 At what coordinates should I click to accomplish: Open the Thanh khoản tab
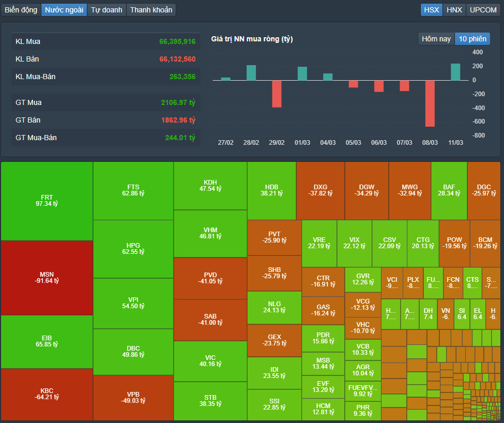click(151, 10)
